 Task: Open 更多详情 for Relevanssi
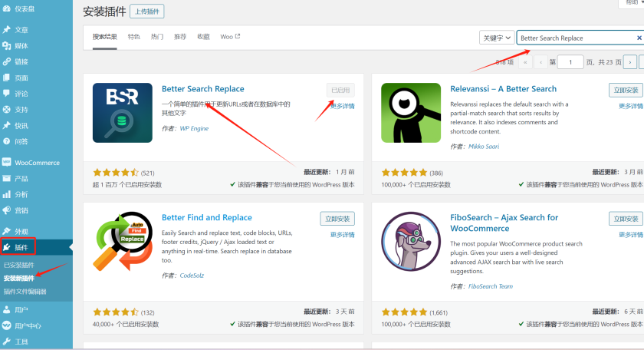(631, 106)
